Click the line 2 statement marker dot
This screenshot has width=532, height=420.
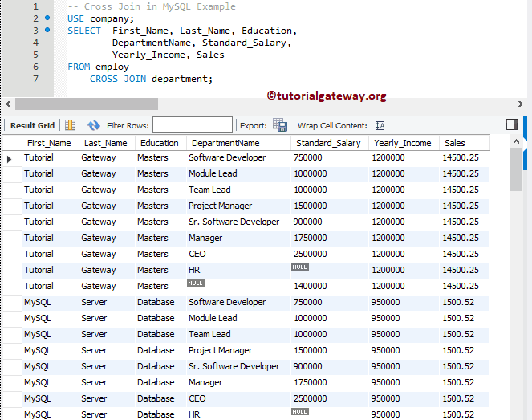coord(47,18)
